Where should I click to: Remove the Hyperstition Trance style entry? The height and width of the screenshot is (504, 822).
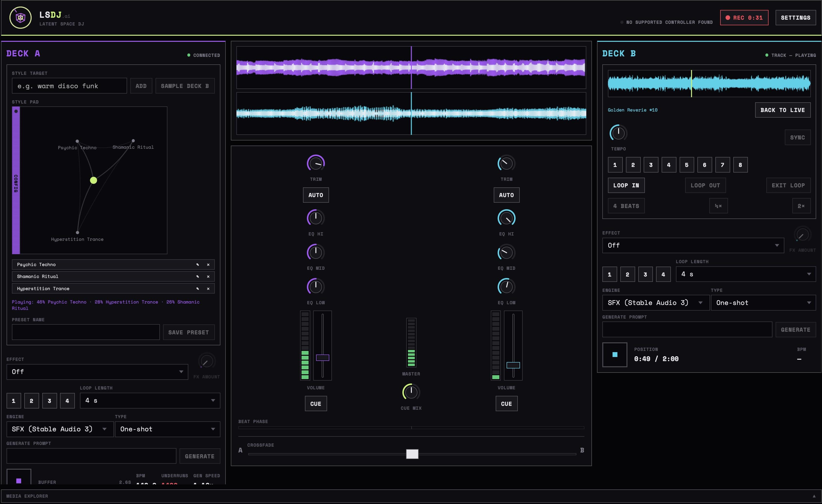pos(208,288)
